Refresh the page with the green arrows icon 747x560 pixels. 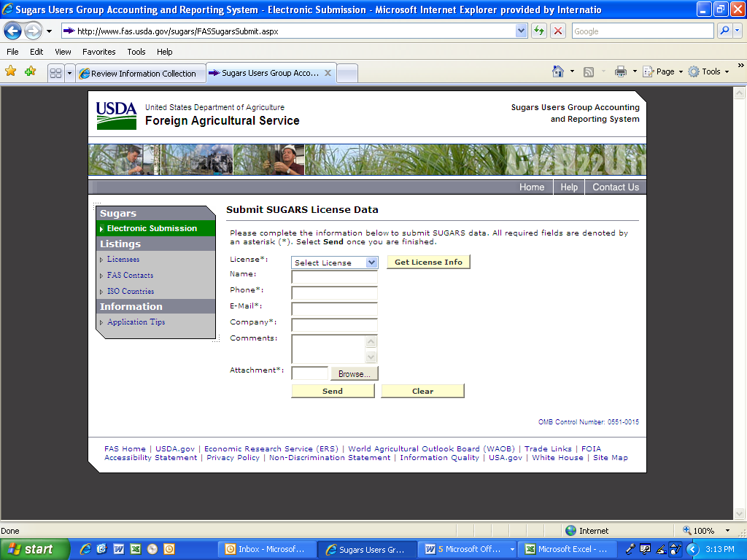coord(539,31)
